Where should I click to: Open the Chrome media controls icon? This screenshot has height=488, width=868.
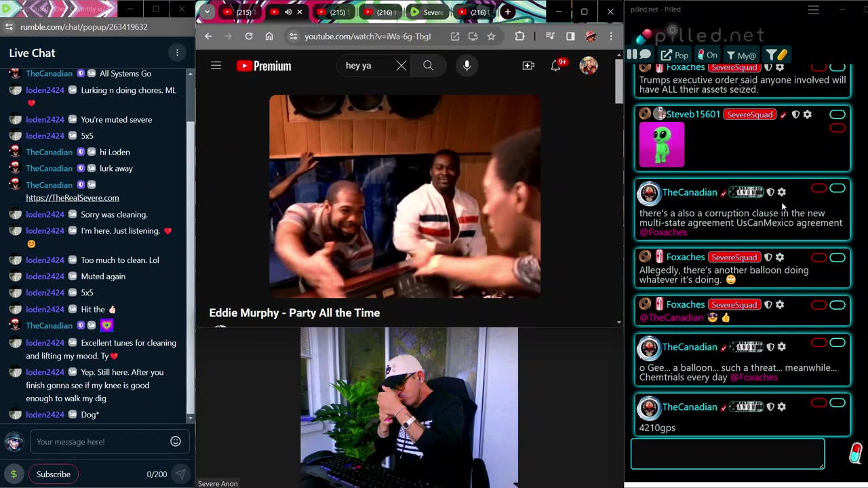pyautogui.click(x=550, y=37)
